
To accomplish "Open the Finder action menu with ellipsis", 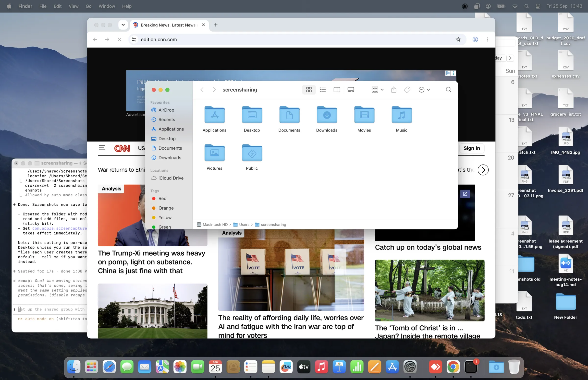I will click(424, 90).
